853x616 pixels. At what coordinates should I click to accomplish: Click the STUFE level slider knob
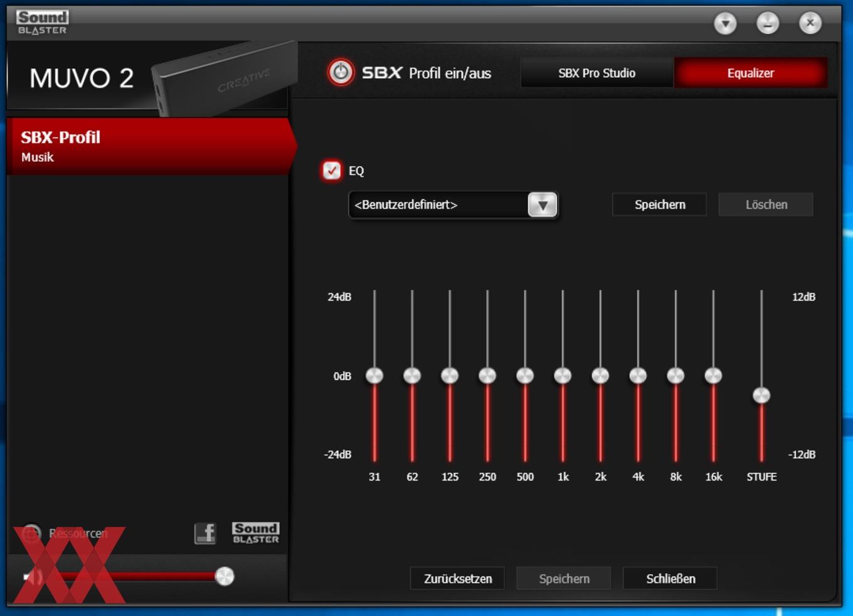point(761,395)
